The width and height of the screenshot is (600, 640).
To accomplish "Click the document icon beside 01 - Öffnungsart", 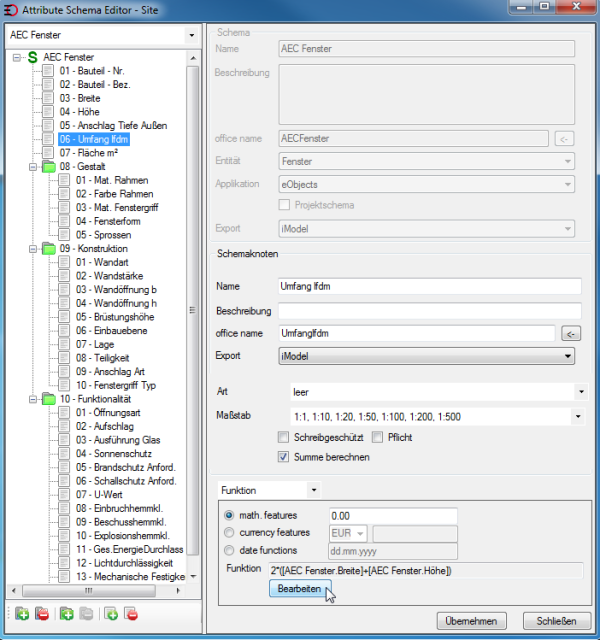I will (x=64, y=412).
